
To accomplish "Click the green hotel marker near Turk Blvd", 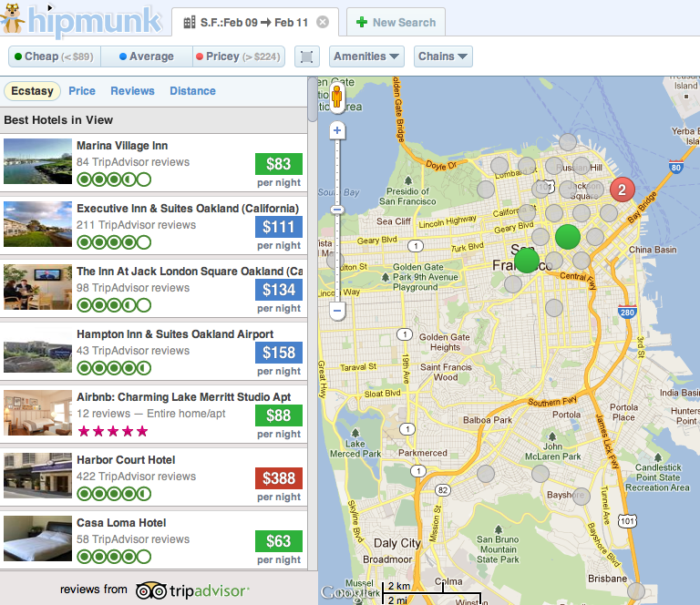I will (x=526, y=261).
